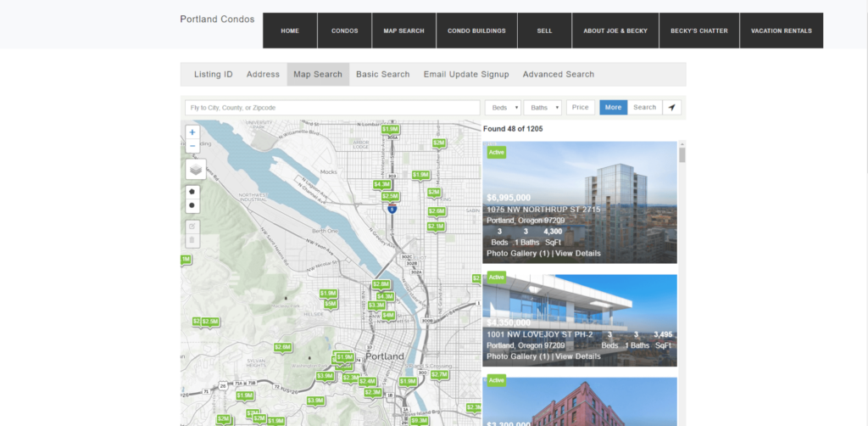Open the CONDO BUILDINGS menu item

(x=476, y=31)
